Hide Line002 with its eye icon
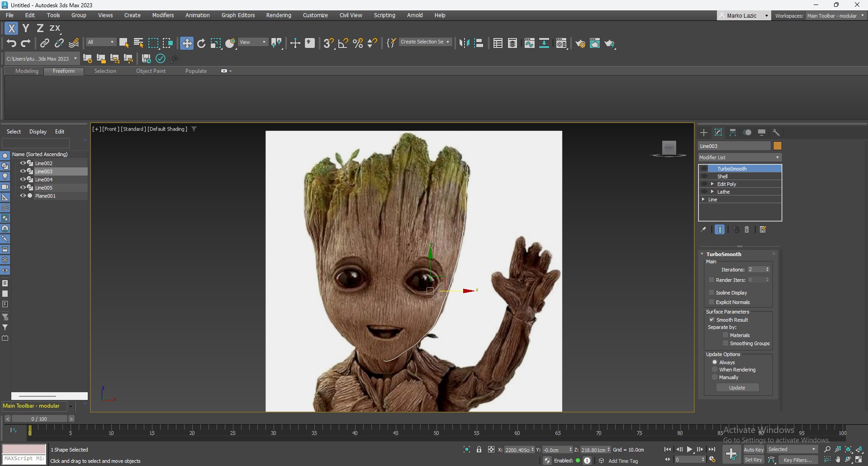The image size is (868, 466). point(23,163)
